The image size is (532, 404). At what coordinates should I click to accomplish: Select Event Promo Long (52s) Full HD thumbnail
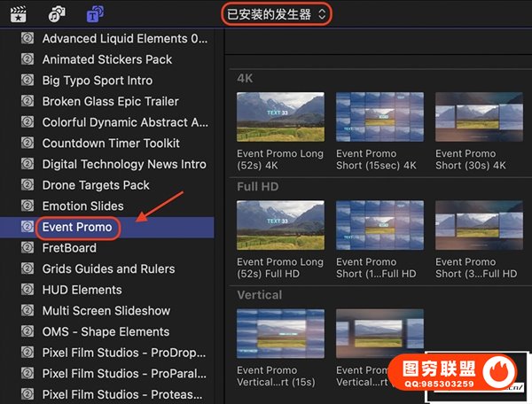coord(280,225)
